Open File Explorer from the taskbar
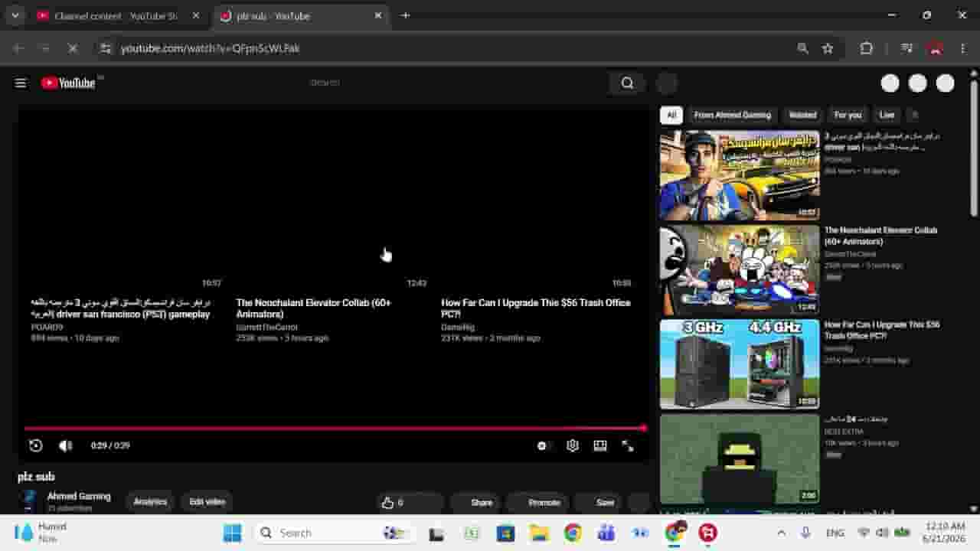The image size is (980, 551). click(x=539, y=533)
